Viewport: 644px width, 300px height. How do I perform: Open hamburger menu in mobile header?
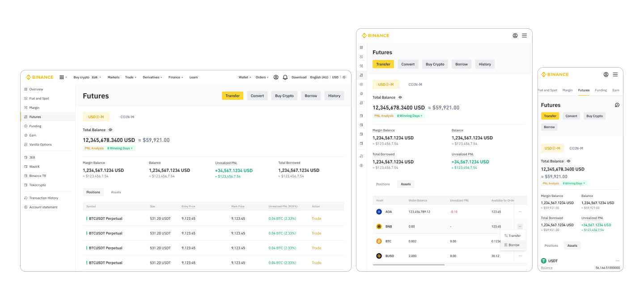[x=615, y=74]
